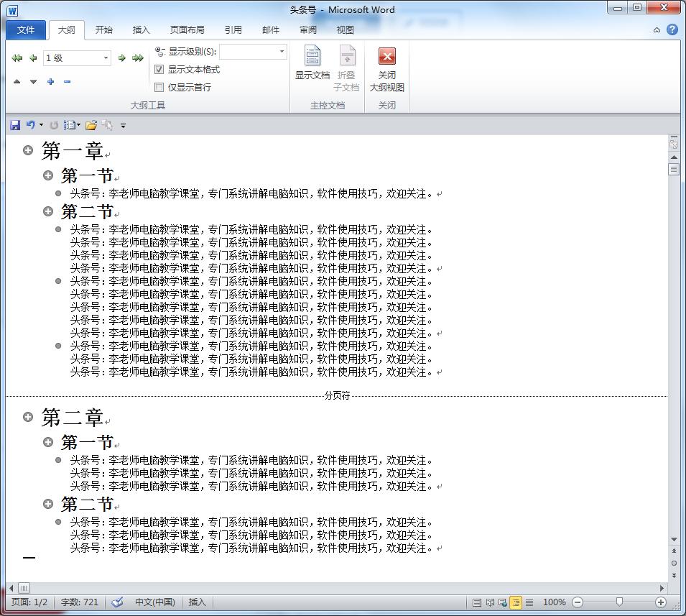Click 关闭大纲视图 to exit outline view

387,68
